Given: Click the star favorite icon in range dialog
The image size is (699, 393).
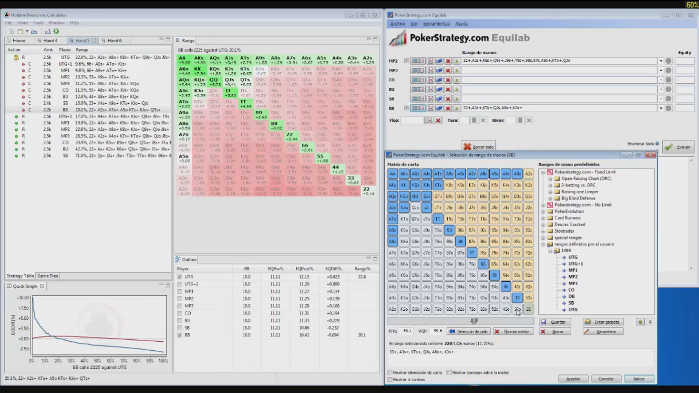Looking at the screenshot, I should (x=640, y=322).
